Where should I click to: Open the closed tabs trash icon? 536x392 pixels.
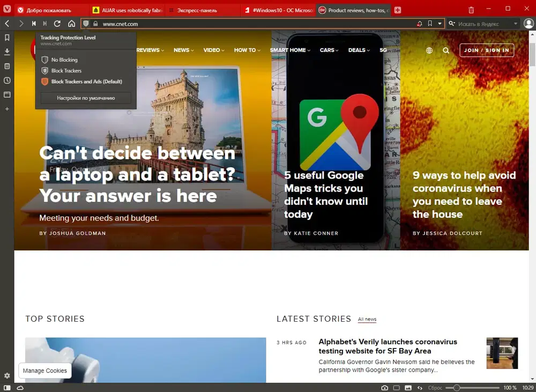point(471,10)
